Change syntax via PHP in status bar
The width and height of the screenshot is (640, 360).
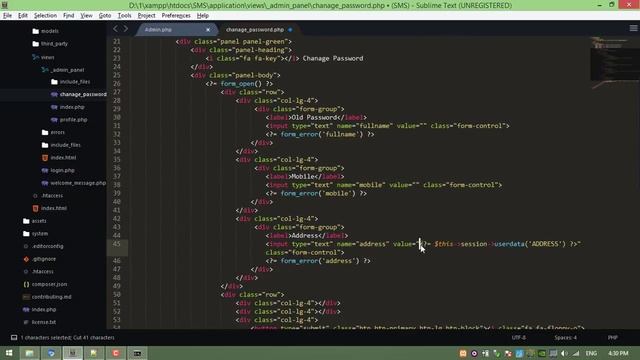click(x=613, y=338)
